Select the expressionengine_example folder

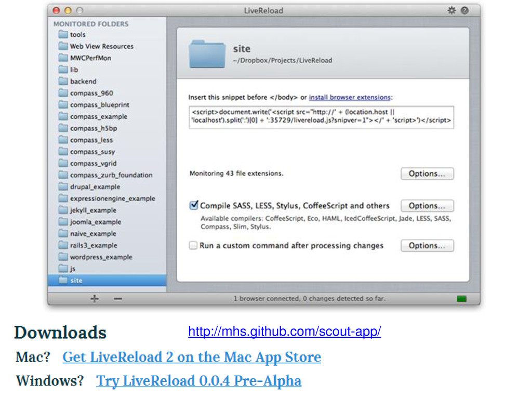pos(113,198)
